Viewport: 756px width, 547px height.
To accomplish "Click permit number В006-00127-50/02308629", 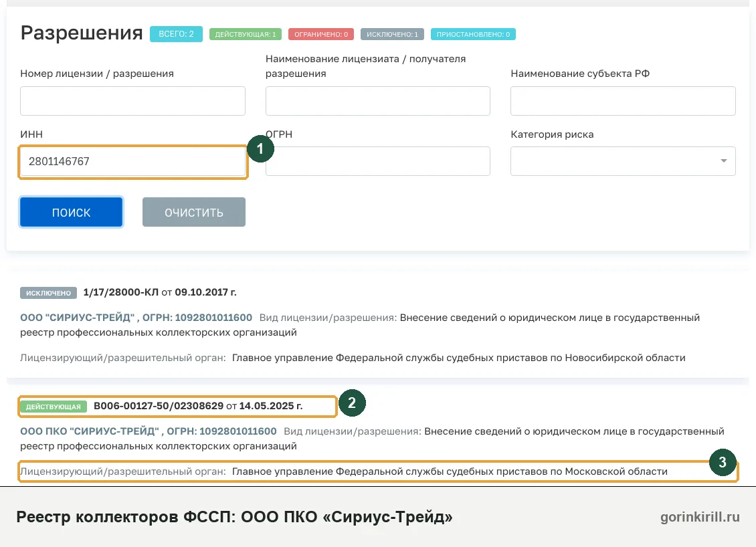I will 159,406.
